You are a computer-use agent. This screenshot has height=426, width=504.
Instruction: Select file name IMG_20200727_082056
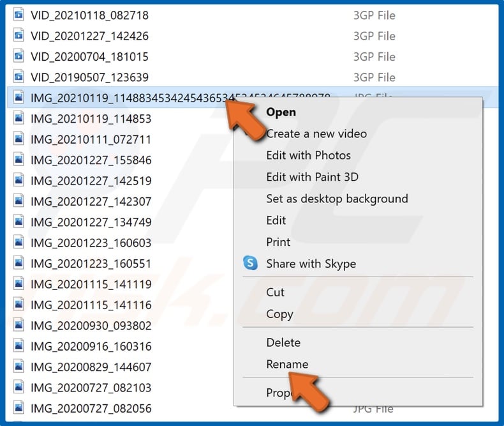91,409
